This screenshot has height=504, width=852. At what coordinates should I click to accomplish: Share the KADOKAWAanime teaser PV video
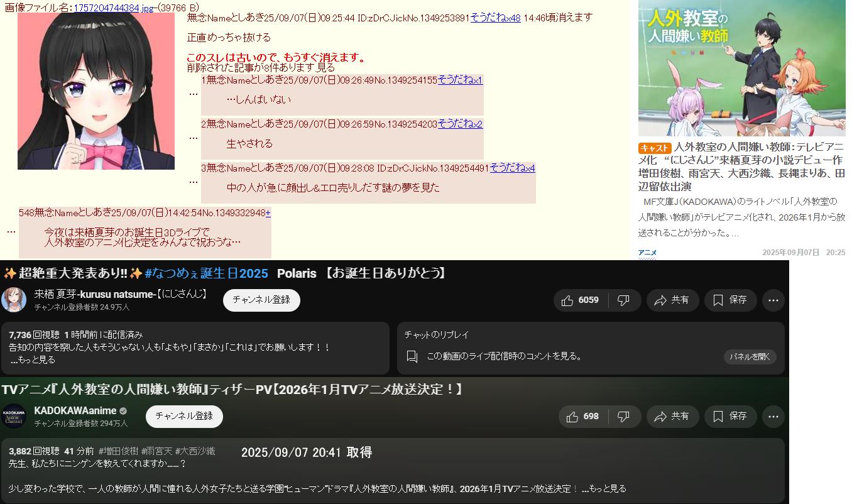[x=672, y=417]
